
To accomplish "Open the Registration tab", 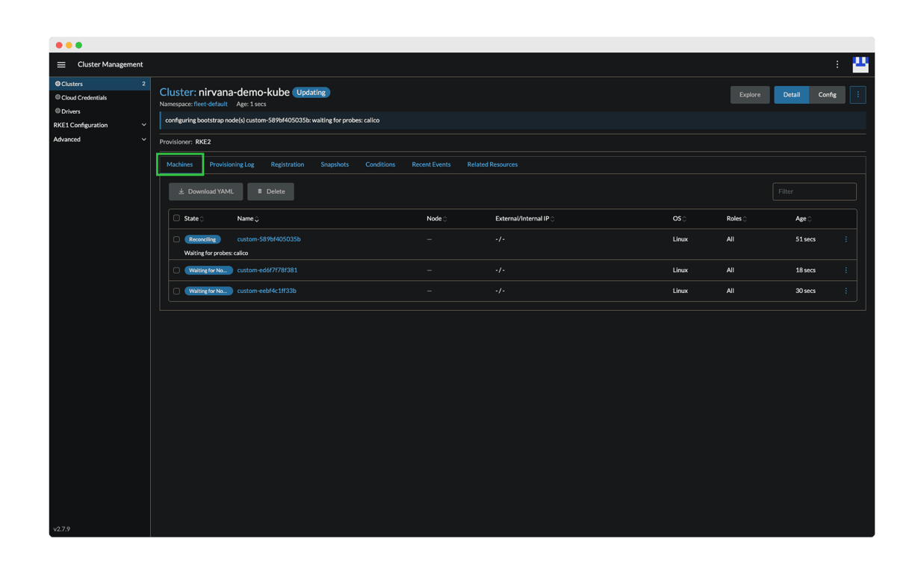I will (287, 164).
